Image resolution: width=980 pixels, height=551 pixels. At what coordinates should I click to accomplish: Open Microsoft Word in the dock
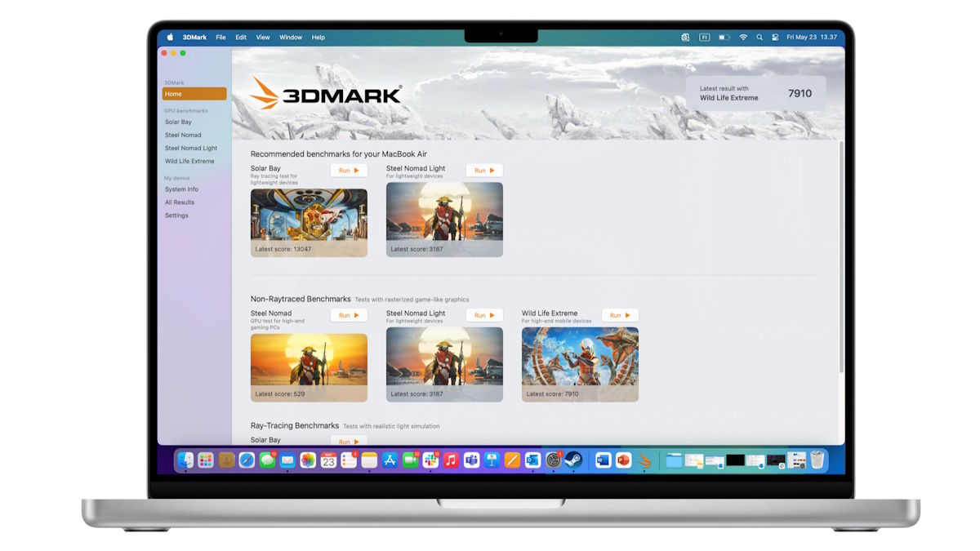pos(604,460)
